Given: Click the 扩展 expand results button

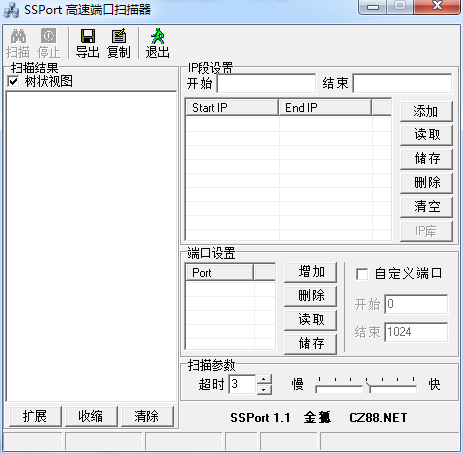Looking at the screenshot, I should (35, 416).
